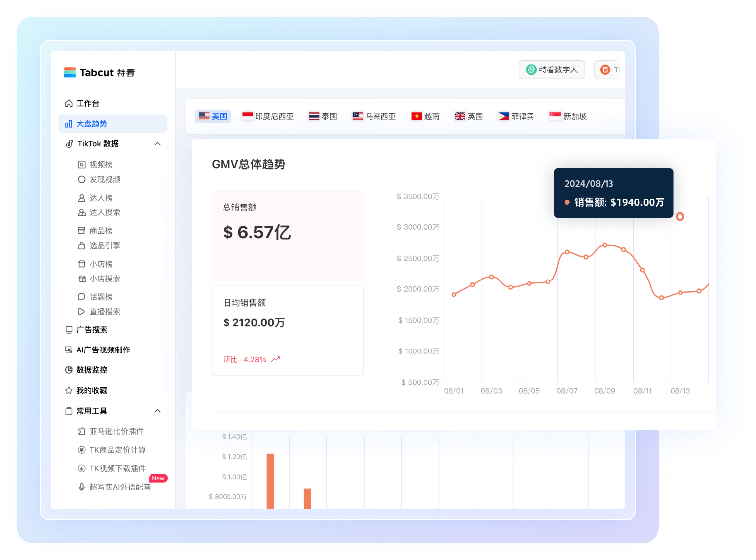Switch to the 印度尼西亚 tab
The image size is (756, 560).
click(268, 116)
